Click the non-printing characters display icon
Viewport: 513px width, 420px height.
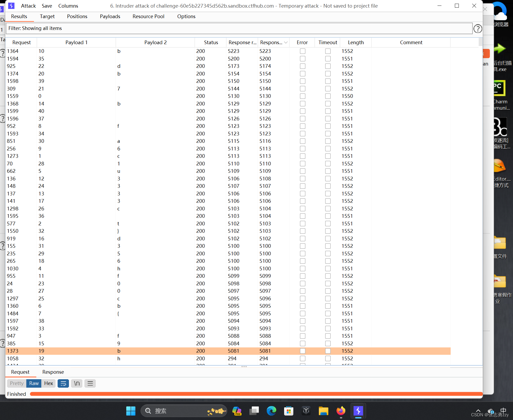point(90,383)
